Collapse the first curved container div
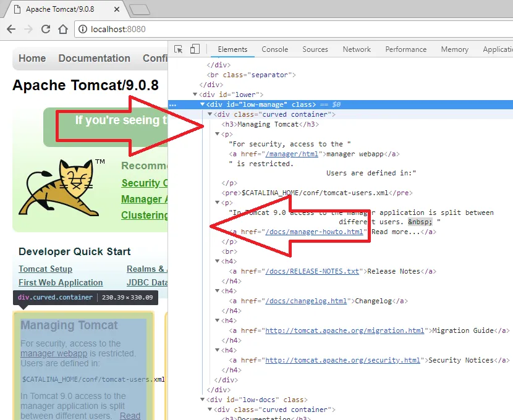This screenshot has height=420, width=513. click(210, 114)
